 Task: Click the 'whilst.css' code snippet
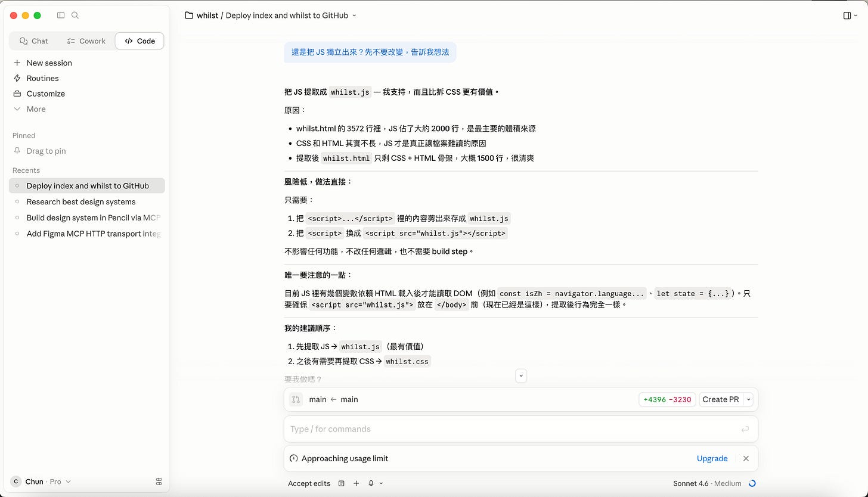(x=407, y=361)
